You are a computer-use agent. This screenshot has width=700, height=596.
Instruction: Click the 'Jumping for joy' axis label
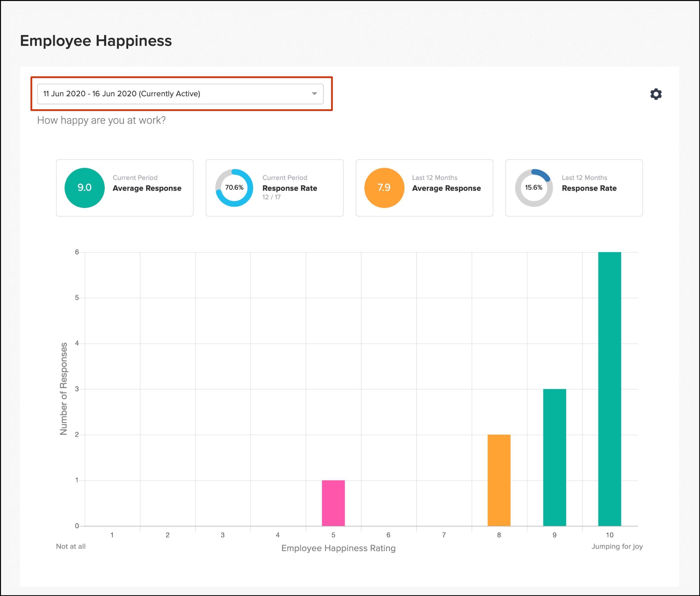coord(617,546)
